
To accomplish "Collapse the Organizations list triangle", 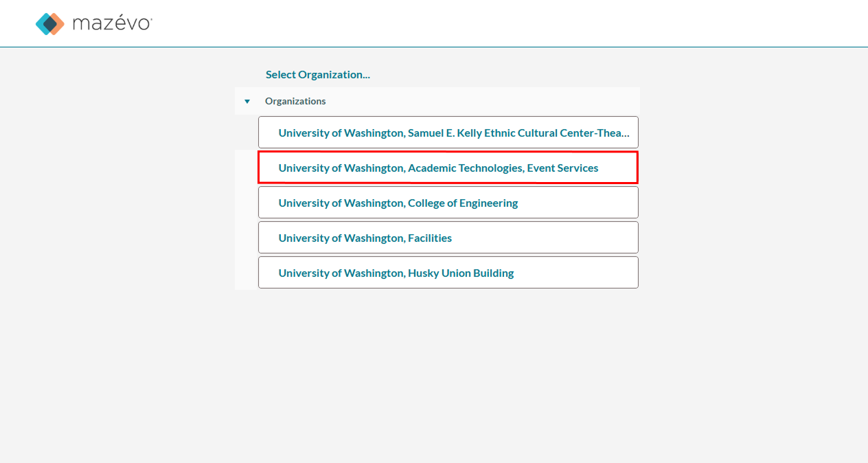I will click(x=247, y=101).
